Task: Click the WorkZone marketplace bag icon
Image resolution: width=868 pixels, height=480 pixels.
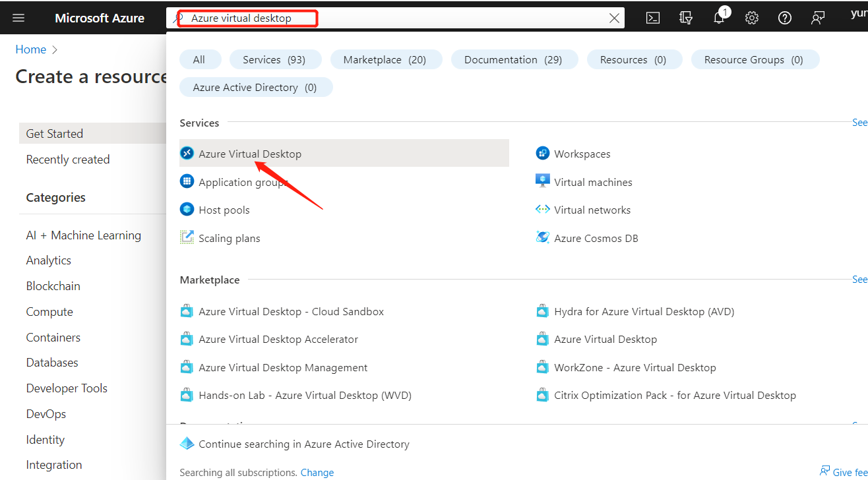Action: 543,367
